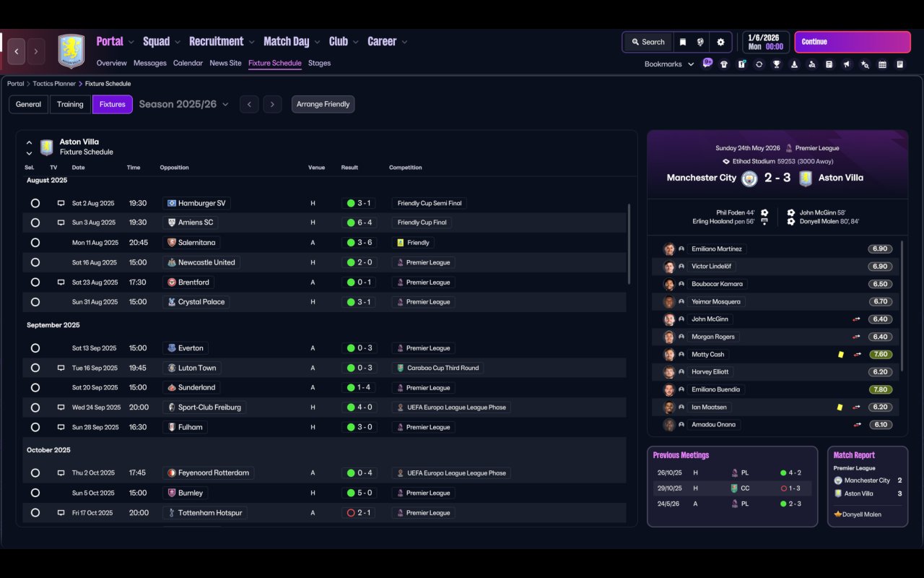924x578 pixels.
Task: Click the exclamation alert icon in the bookmarks bar
Action: coord(741,64)
